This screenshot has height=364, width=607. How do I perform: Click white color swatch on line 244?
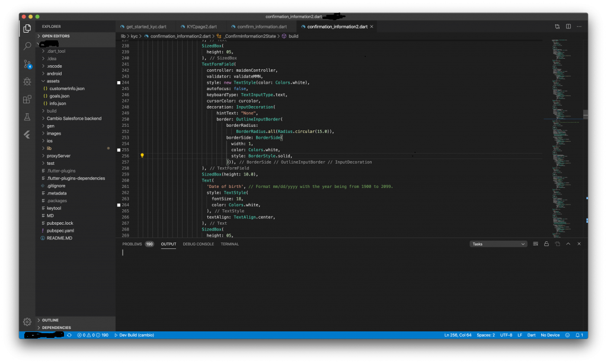pyautogui.click(x=119, y=82)
